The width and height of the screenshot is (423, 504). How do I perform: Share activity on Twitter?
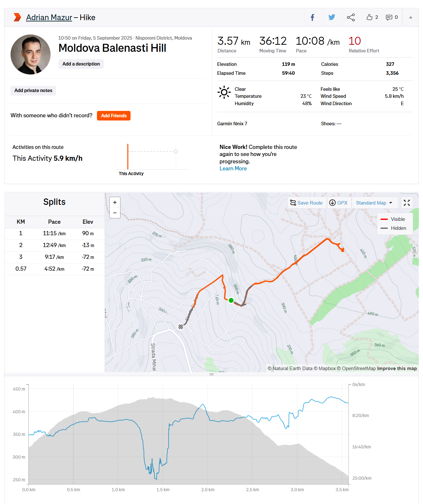pos(331,17)
